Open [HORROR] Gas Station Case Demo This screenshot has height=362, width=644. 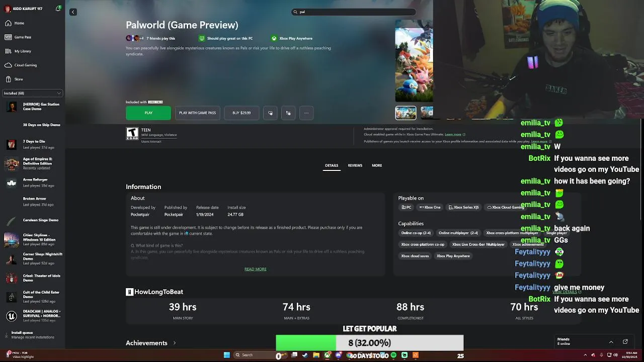(x=32, y=107)
